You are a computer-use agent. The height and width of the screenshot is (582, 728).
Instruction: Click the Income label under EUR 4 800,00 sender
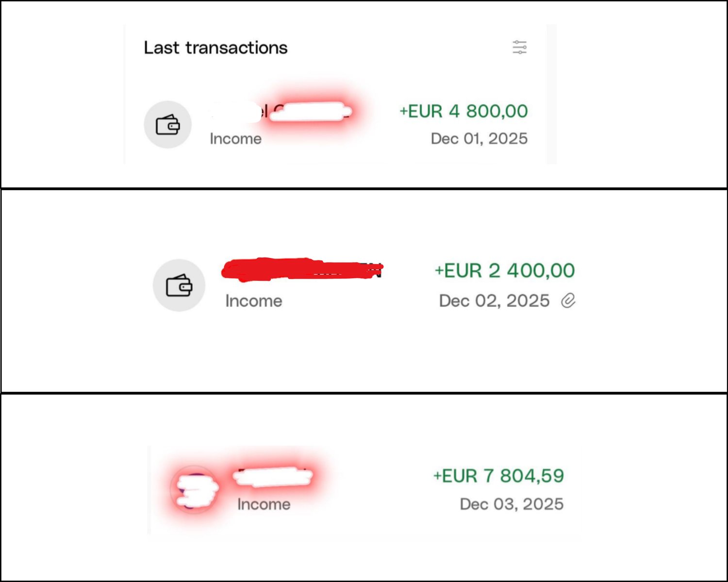(235, 139)
